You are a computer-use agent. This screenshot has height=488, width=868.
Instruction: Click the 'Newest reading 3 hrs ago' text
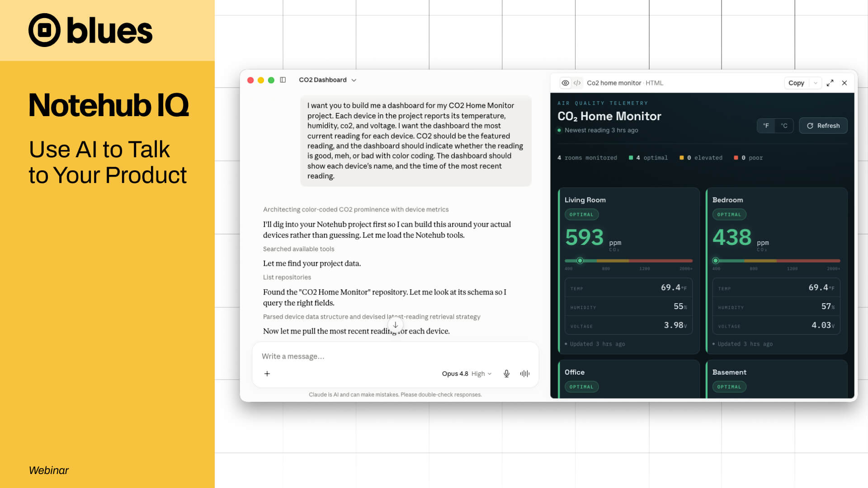point(601,130)
